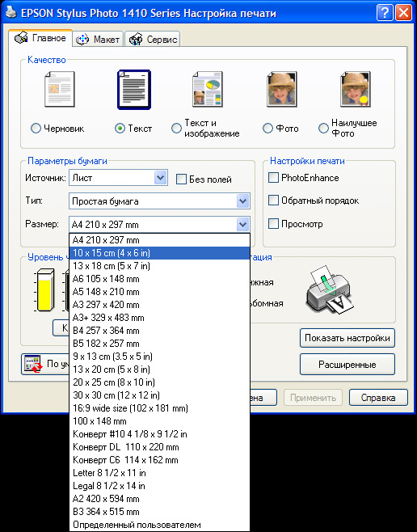Pick B5 182 x 257 mm size
The width and height of the screenshot is (417, 532).
tap(159, 344)
